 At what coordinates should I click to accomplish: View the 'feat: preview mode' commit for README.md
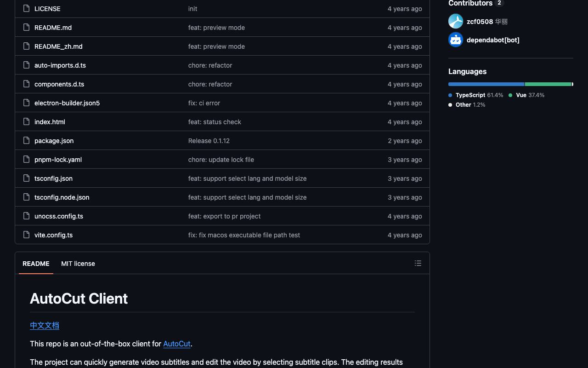(216, 28)
